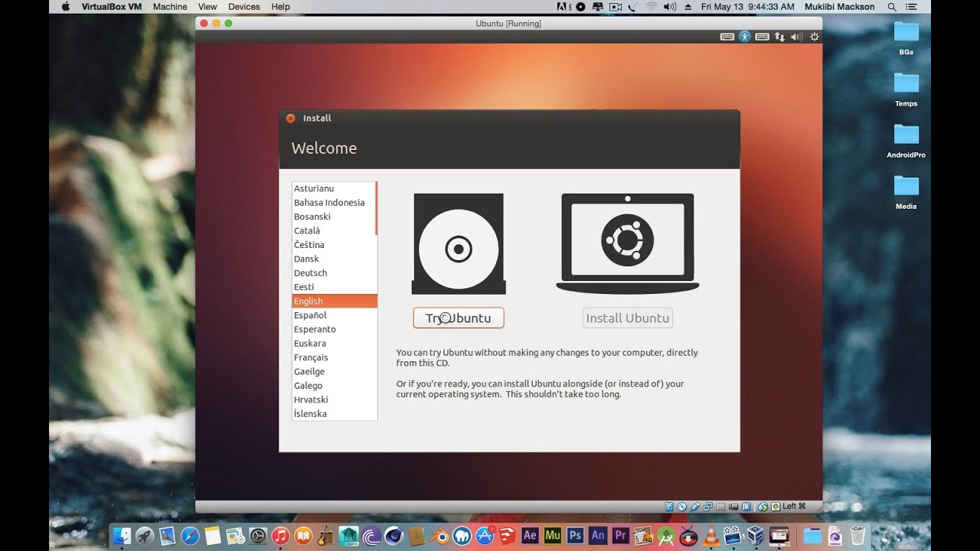This screenshot has width=980, height=551.
Task: Select Íslenska language
Action: [x=334, y=414]
